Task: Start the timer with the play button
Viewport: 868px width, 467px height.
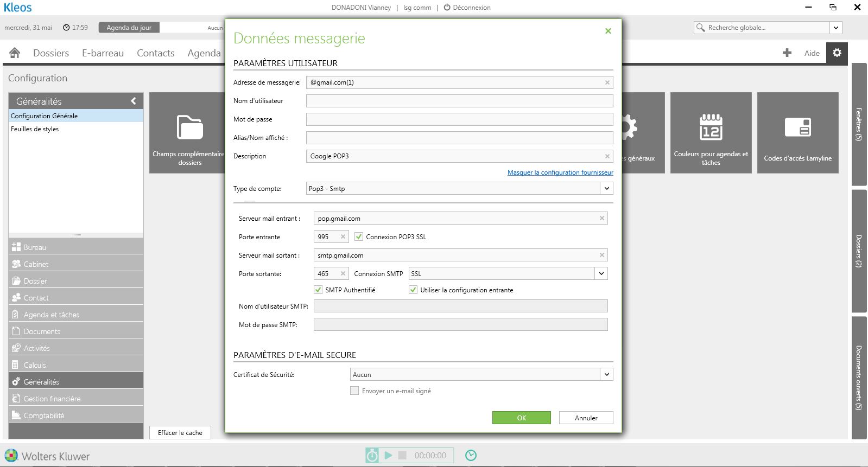Action: pyautogui.click(x=388, y=455)
